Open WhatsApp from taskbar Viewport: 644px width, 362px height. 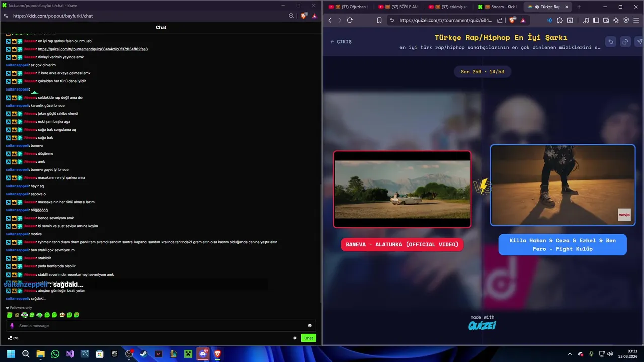point(55,354)
